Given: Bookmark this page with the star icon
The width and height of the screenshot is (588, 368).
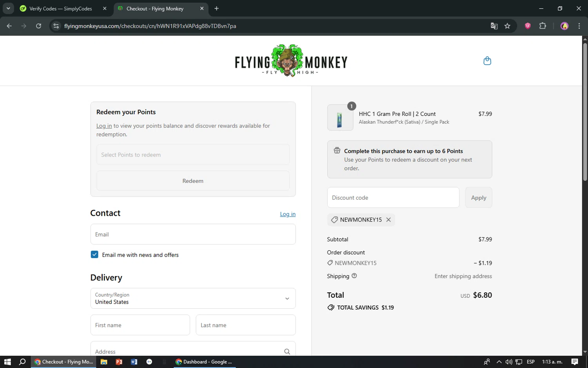Looking at the screenshot, I should pos(507,26).
